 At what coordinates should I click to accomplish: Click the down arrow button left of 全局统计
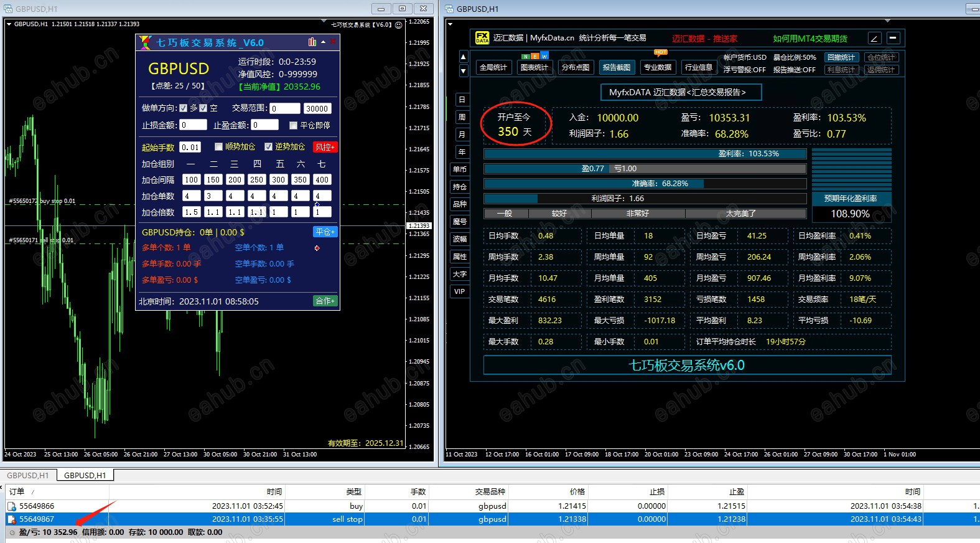(x=463, y=71)
